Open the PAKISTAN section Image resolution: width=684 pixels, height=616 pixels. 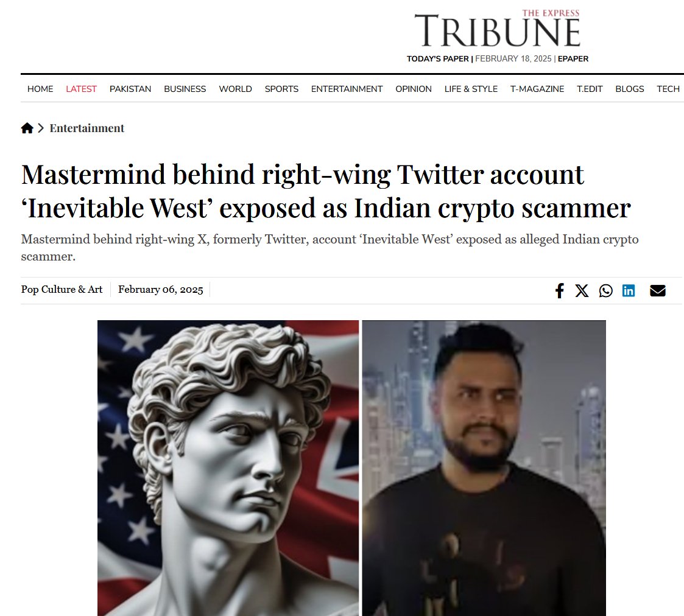(x=130, y=89)
